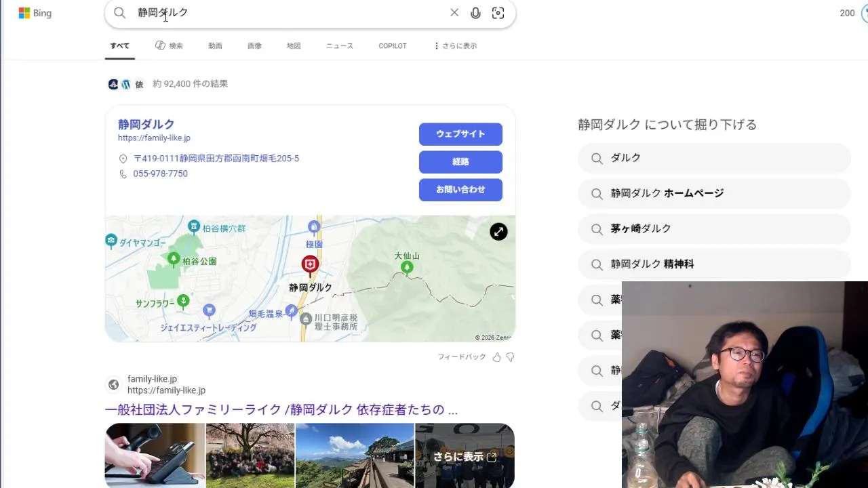Screen dimensions: 868x488
Task: Click the WordPress icon near result count
Action: coord(125,84)
